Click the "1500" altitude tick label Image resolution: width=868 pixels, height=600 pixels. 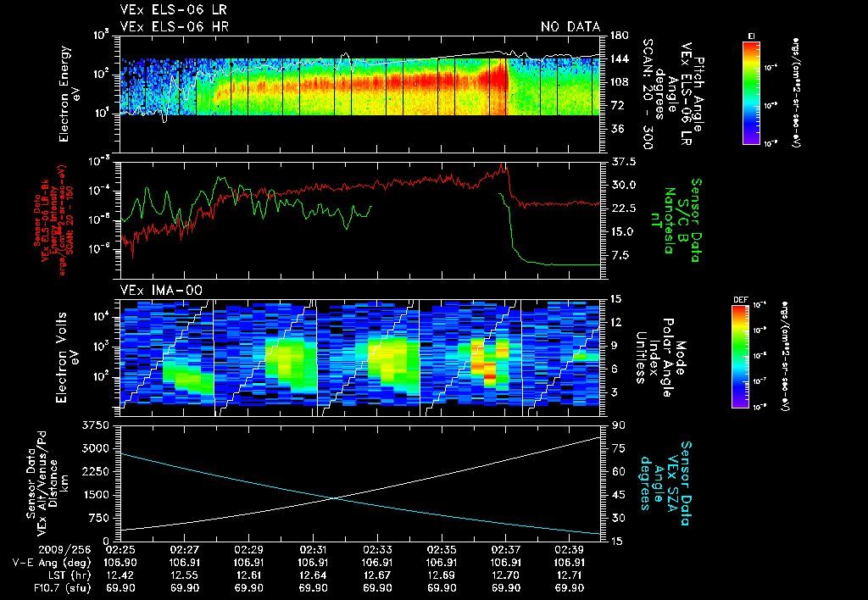point(95,495)
